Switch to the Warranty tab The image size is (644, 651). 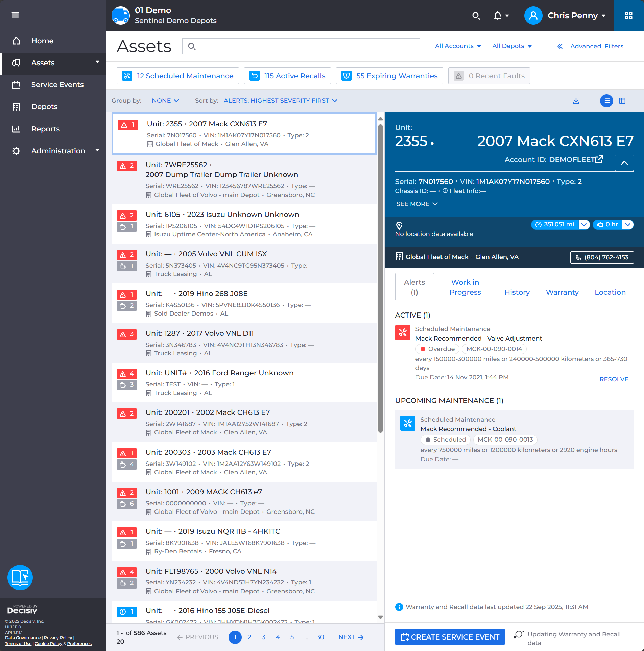coord(562,292)
